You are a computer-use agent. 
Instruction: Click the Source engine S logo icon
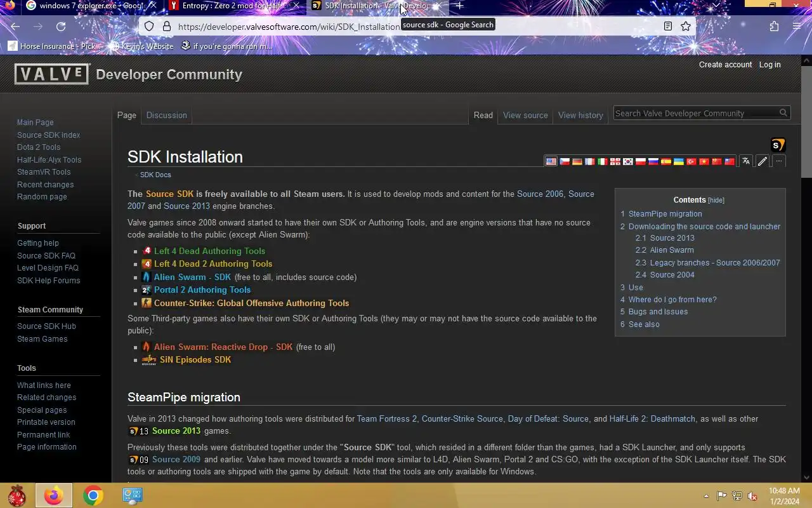click(778, 145)
